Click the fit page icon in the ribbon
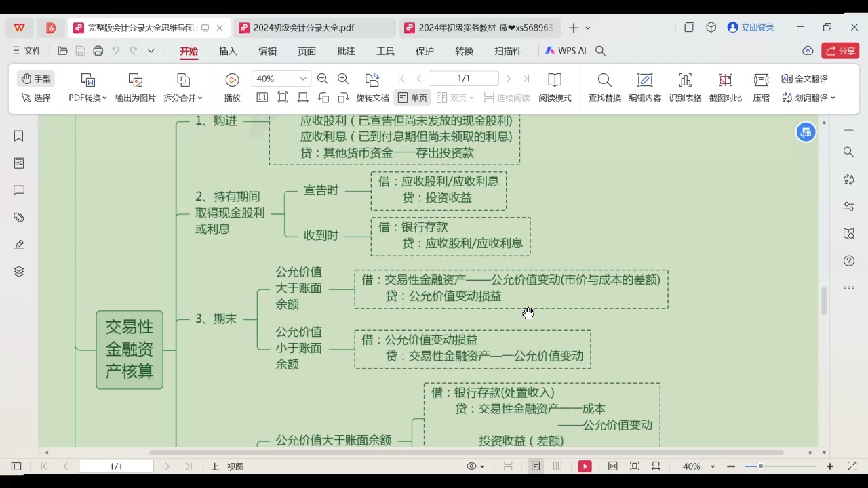Viewport: 868px width, 488px height. pyautogui.click(x=283, y=98)
